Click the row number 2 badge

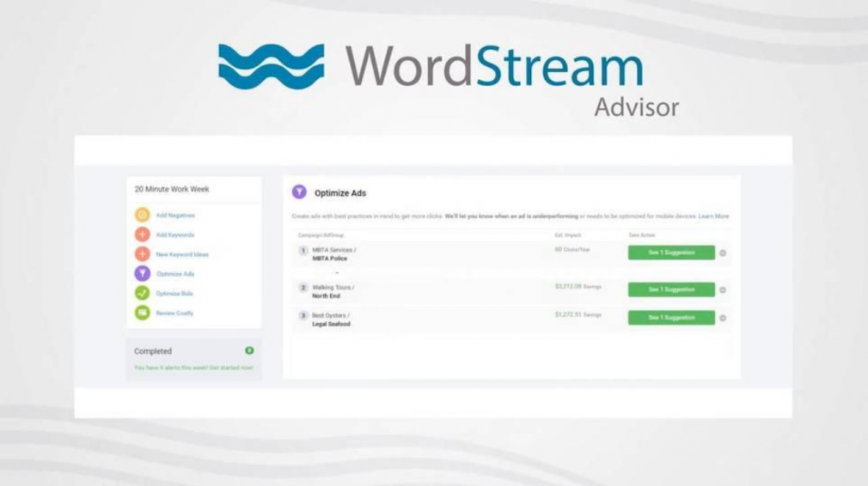[303, 288]
